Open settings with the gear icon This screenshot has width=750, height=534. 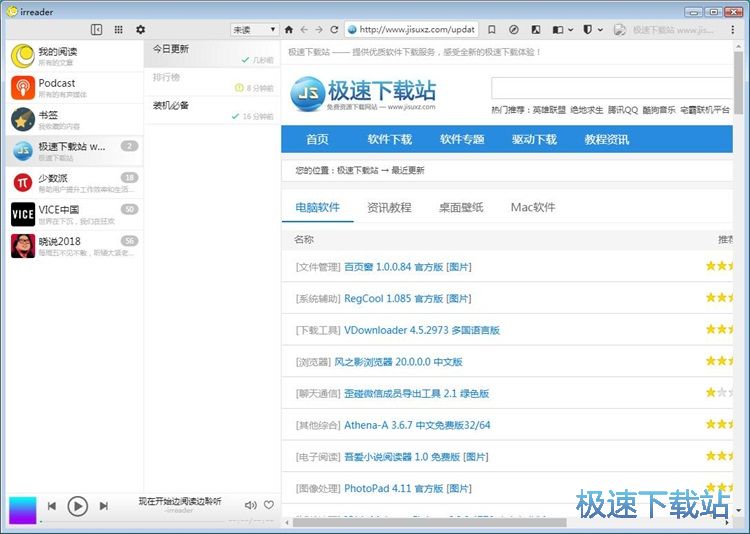point(140,30)
